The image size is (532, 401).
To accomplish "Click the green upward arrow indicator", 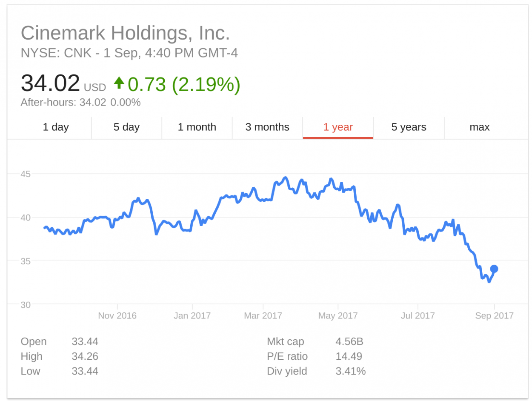I will 118,84.
